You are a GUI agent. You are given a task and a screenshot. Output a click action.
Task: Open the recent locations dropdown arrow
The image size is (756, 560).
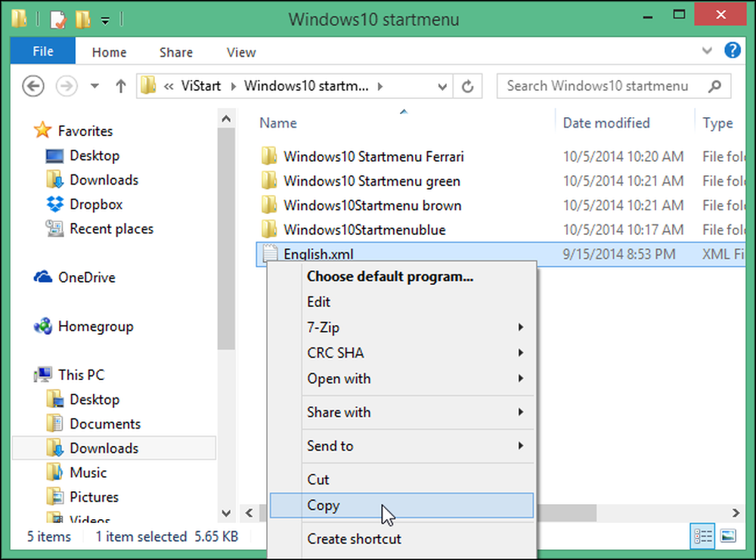(x=94, y=86)
